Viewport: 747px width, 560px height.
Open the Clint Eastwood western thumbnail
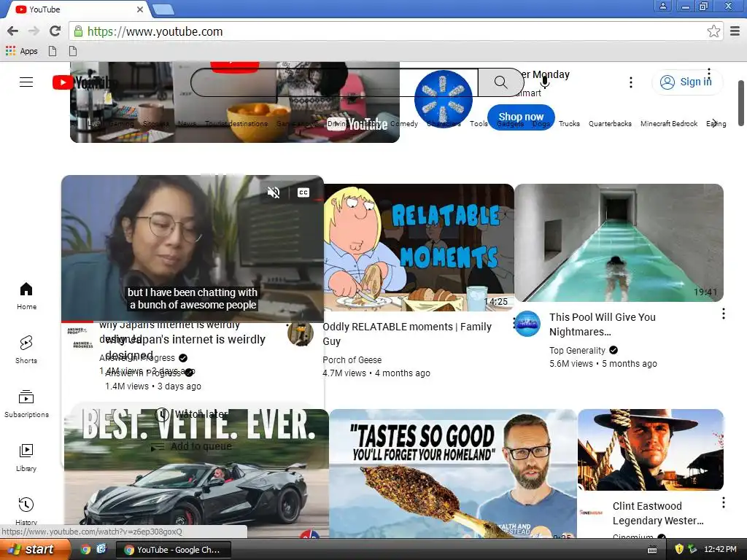pyautogui.click(x=651, y=449)
